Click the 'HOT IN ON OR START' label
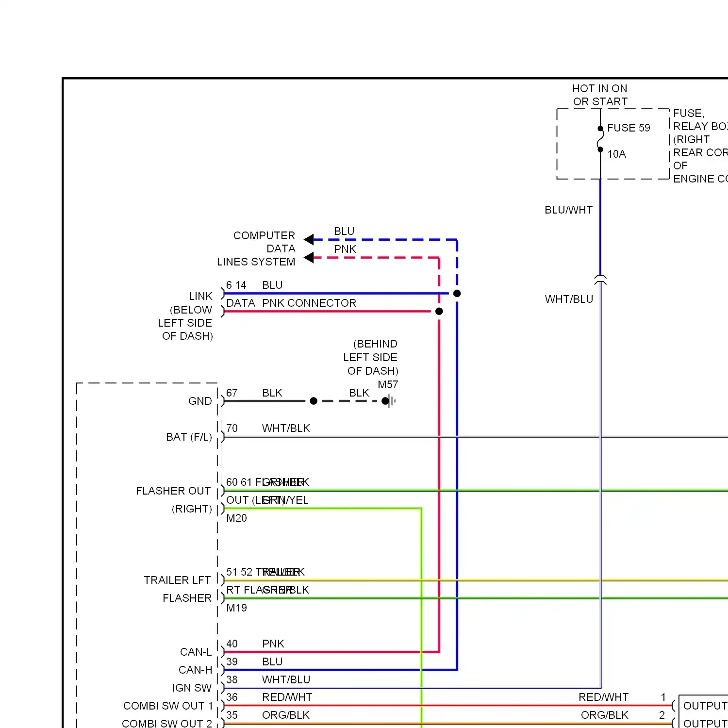 pos(600,95)
